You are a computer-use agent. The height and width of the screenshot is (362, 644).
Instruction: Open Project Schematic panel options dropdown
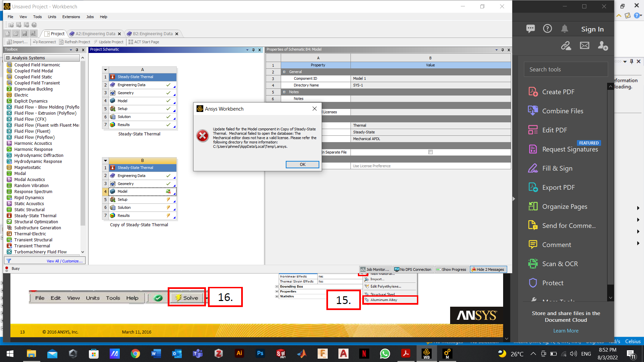247,50
